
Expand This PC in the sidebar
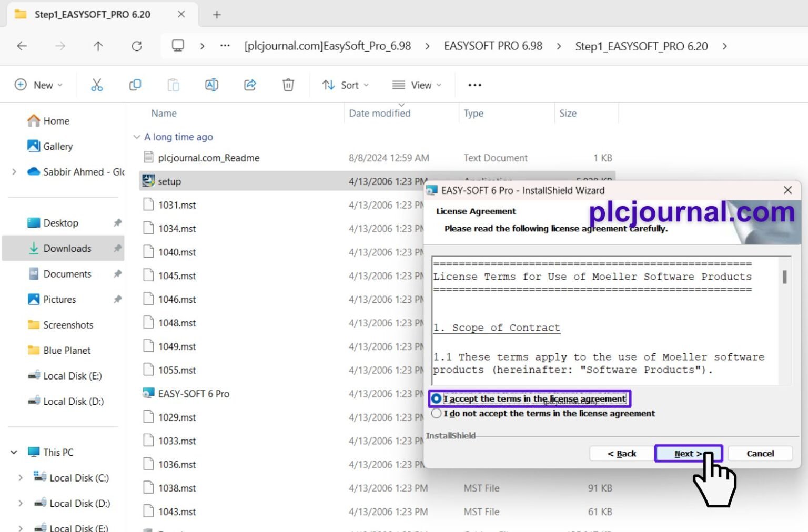[14, 452]
